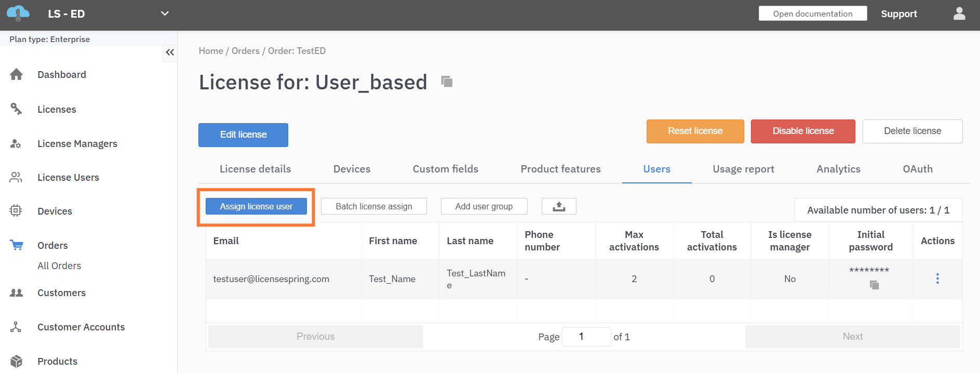The width and height of the screenshot is (980, 373).
Task: Copy the license name next to title
Action: pyautogui.click(x=447, y=82)
